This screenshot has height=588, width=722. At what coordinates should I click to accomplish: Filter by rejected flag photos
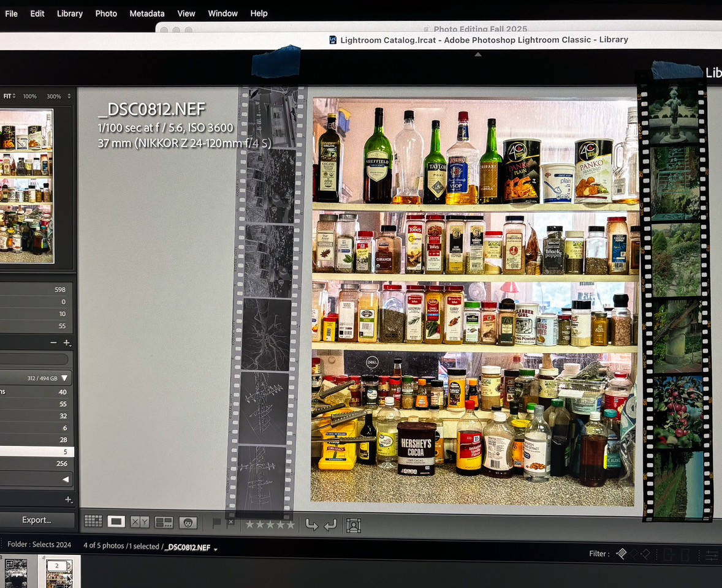coord(645,554)
